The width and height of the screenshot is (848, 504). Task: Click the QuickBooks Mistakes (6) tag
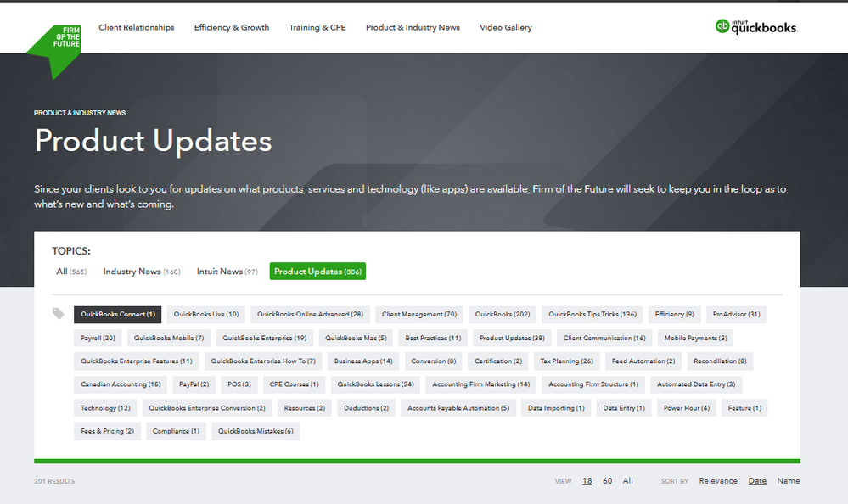click(256, 432)
